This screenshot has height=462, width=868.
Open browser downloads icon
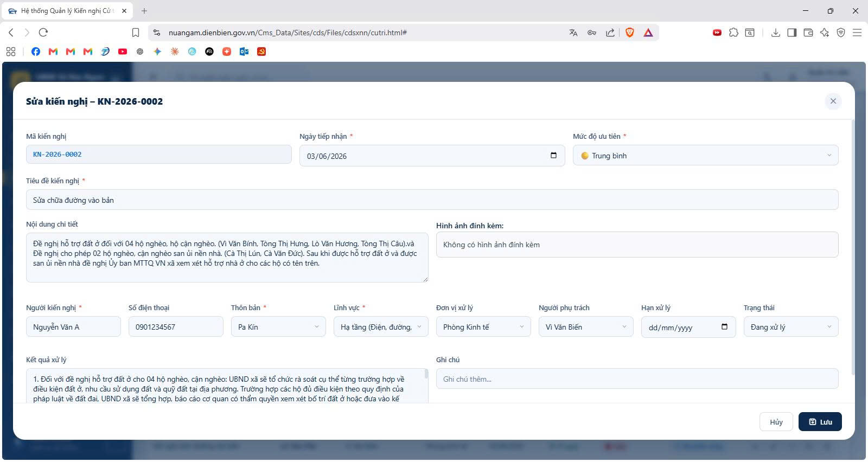(x=776, y=33)
